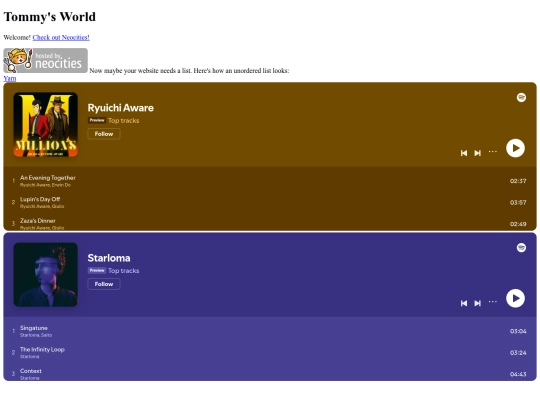
Task: Play Ryuichi Aware top tracks
Action: point(515,148)
